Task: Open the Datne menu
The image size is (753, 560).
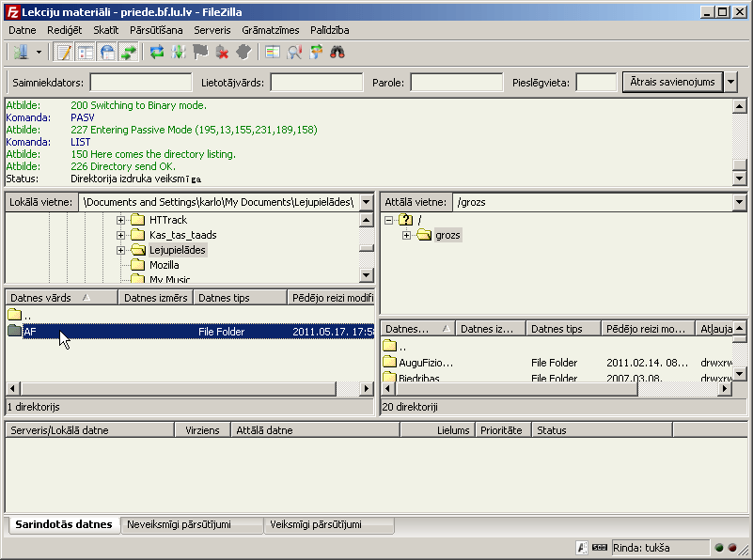Action: (x=22, y=30)
